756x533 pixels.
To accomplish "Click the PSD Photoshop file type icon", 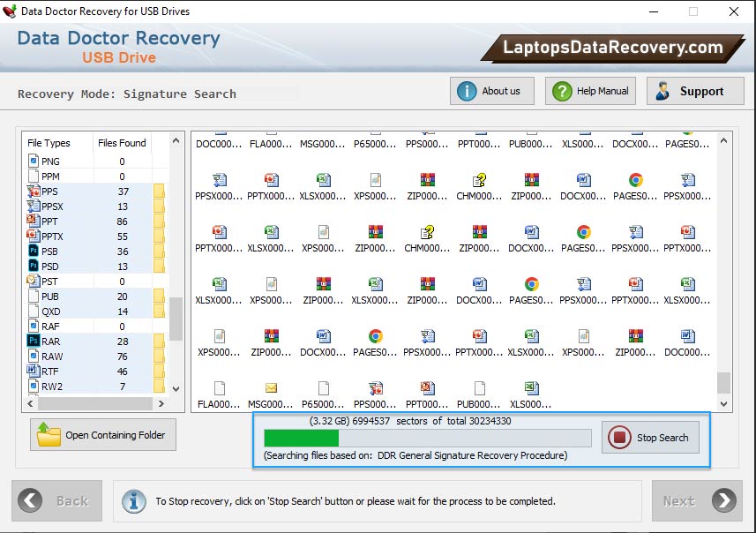I will [x=34, y=266].
